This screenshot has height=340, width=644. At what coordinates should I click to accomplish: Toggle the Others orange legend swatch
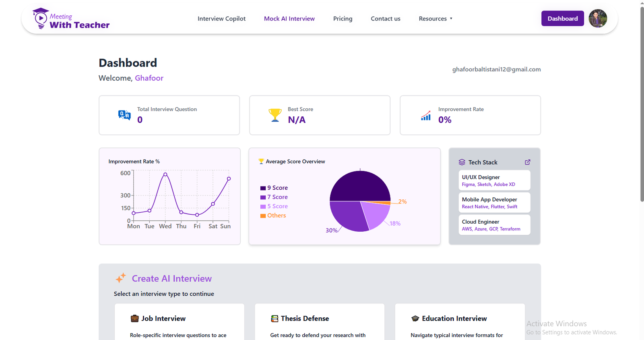(263, 216)
